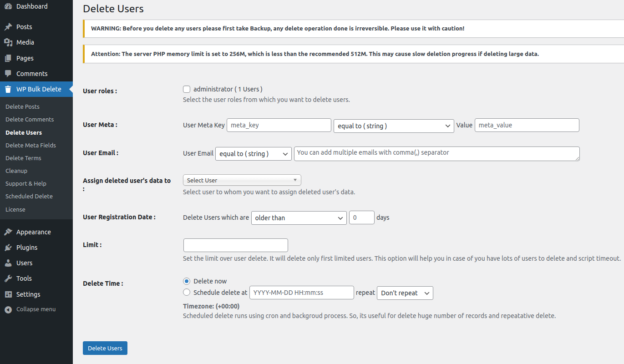The image size is (624, 364).
Task: Click into the Limit input field
Action: point(235,245)
